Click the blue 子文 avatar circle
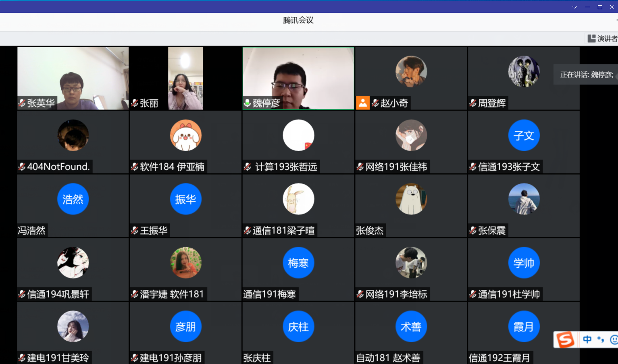 tap(524, 135)
